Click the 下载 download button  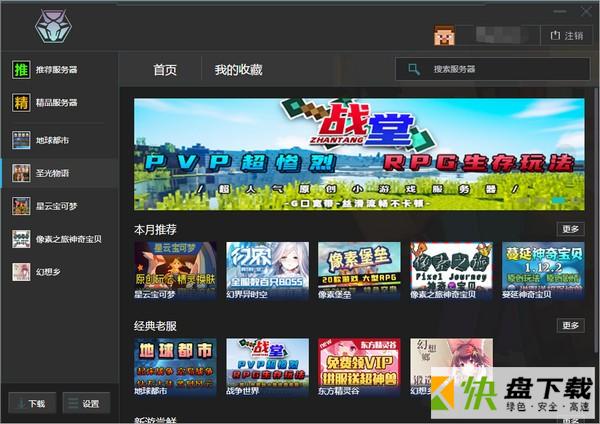pyautogui.click(x=32, y=403)
